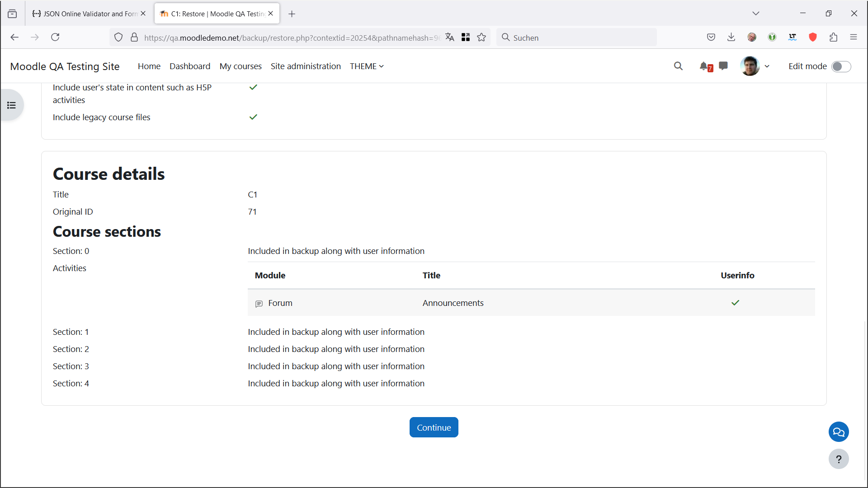Screen dimensions: 868x488
Task: Click the Continue button
Action: (434, 427)
